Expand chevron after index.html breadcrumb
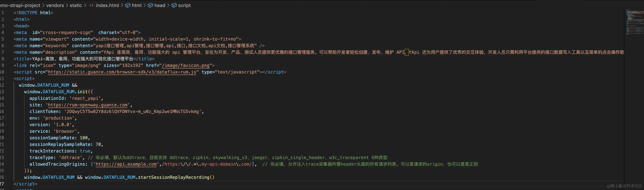The height and width of the screenshot is (190, 644). [122, 5]
